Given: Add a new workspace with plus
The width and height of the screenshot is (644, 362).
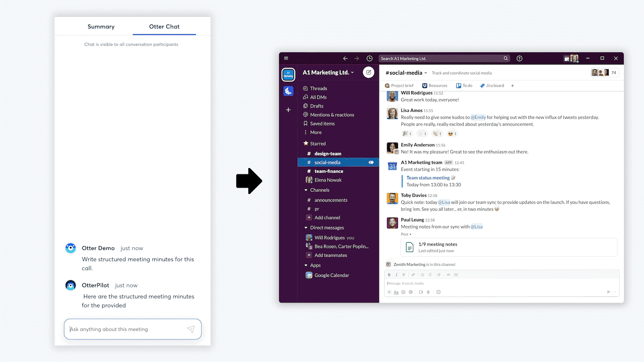Looking at the screenshot, I should pyautogui.click(x=288, y=109).
